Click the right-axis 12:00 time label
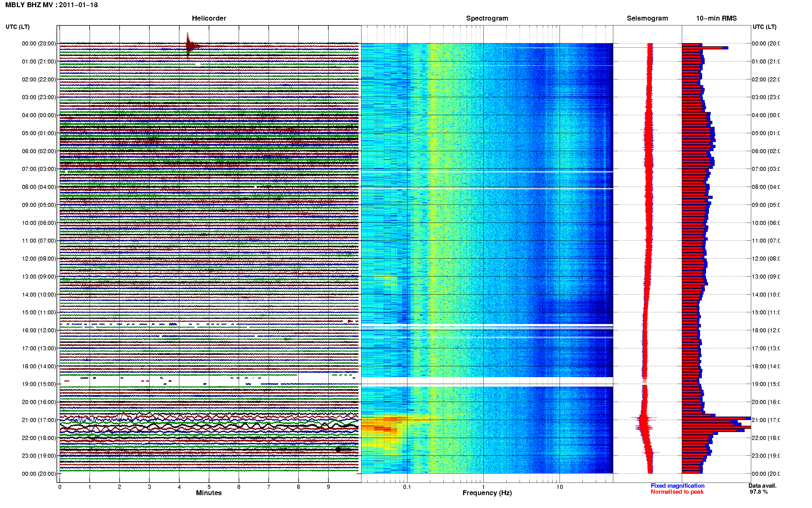 tap(766, 259)
